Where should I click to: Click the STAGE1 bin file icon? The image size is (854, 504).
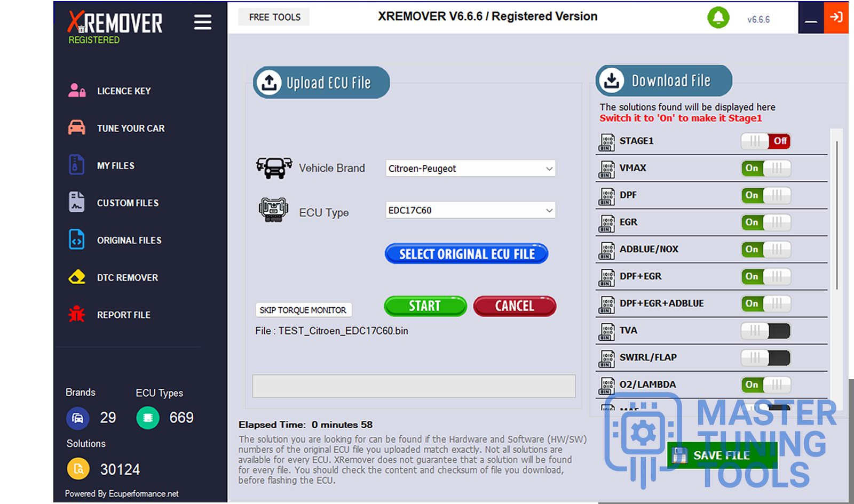point(606,142)
